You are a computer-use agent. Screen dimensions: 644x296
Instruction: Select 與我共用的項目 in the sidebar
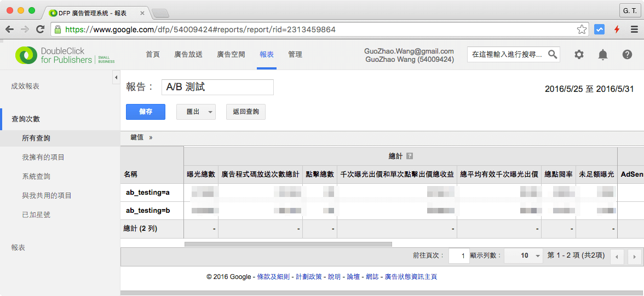pyautogui.click(x=47, y=195)
